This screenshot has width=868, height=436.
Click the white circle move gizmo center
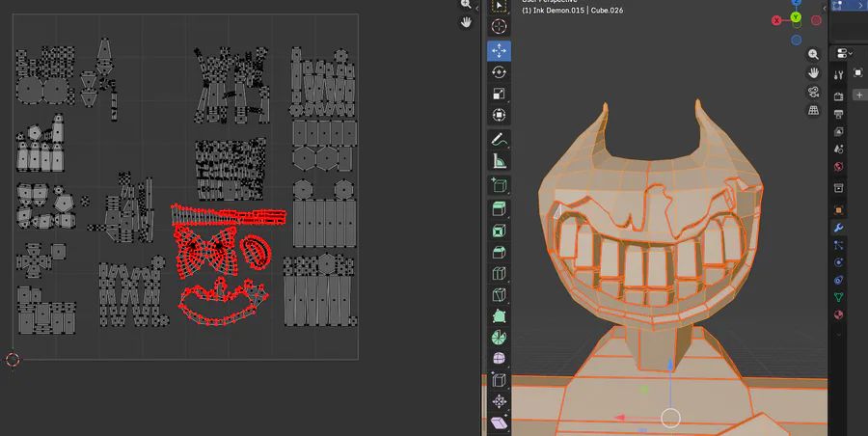click(670, 418)
